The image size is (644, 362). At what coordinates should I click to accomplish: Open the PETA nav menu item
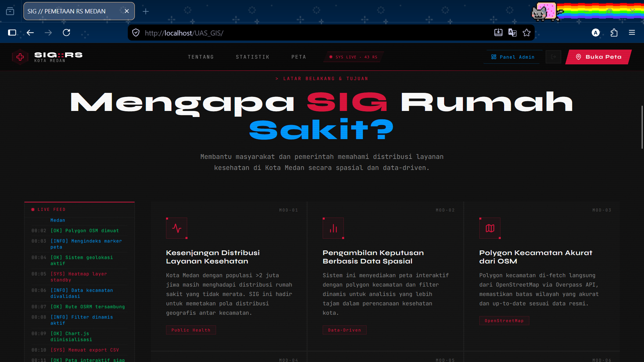point(299,57)
